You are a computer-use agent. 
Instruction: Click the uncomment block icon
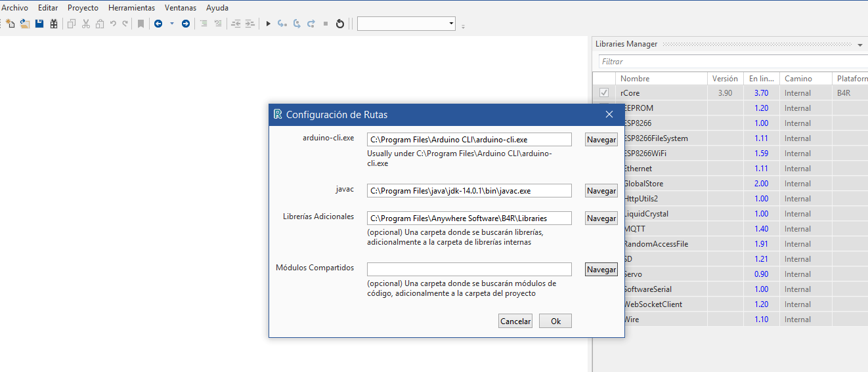pyautogui.click(x=218, y=24)
